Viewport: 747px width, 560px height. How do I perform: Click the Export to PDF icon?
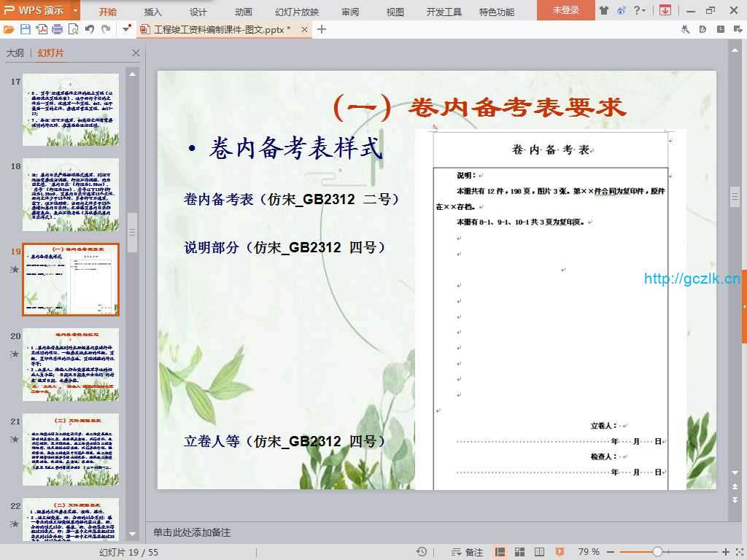click(x=42, y=29)
